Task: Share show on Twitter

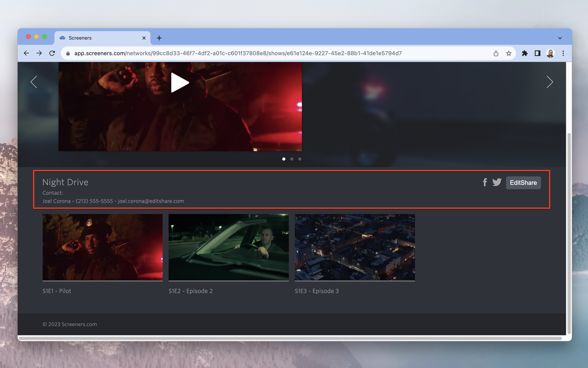Action: point(497,182)
